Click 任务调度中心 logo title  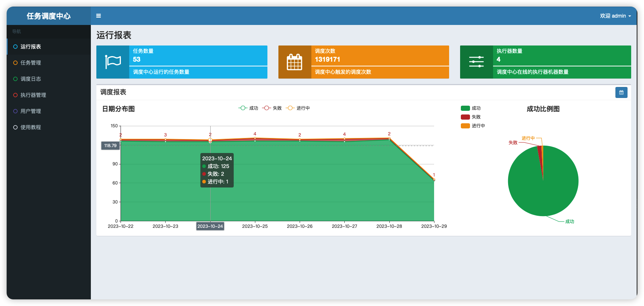(49, 16)
